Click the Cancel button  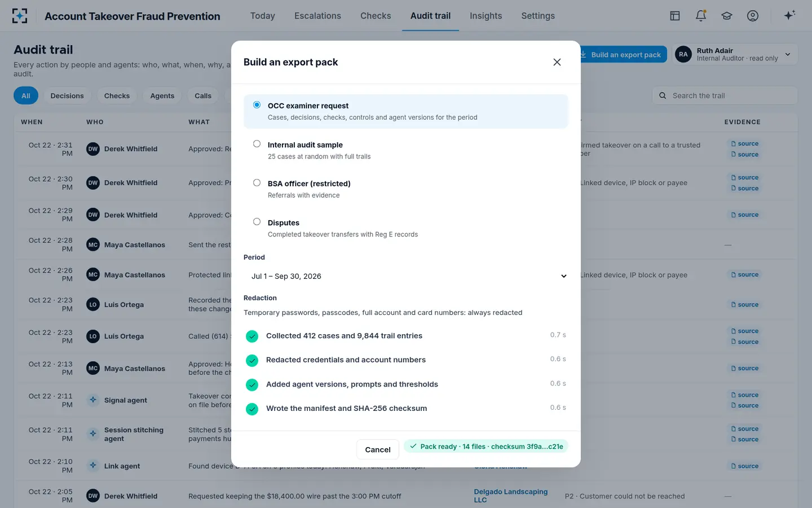tap(378, 449)
